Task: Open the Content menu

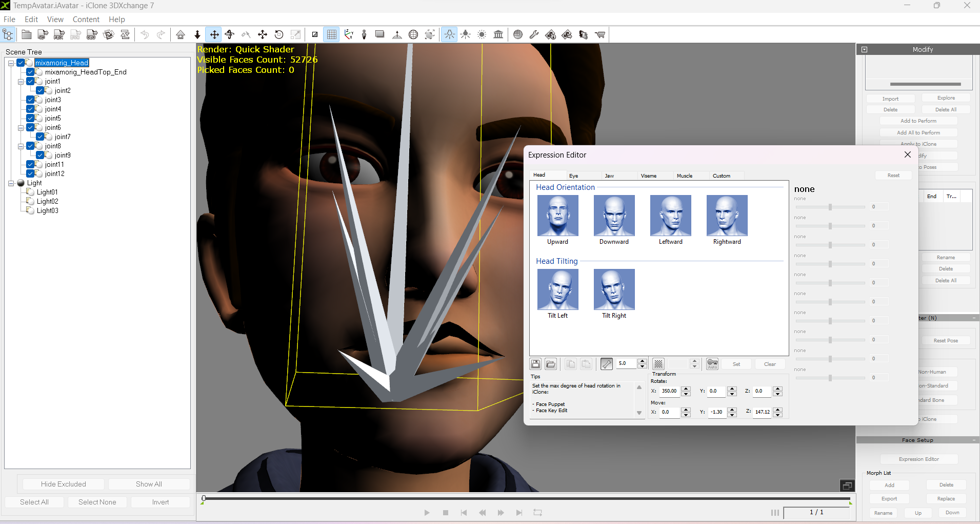Action: (86, 20)
